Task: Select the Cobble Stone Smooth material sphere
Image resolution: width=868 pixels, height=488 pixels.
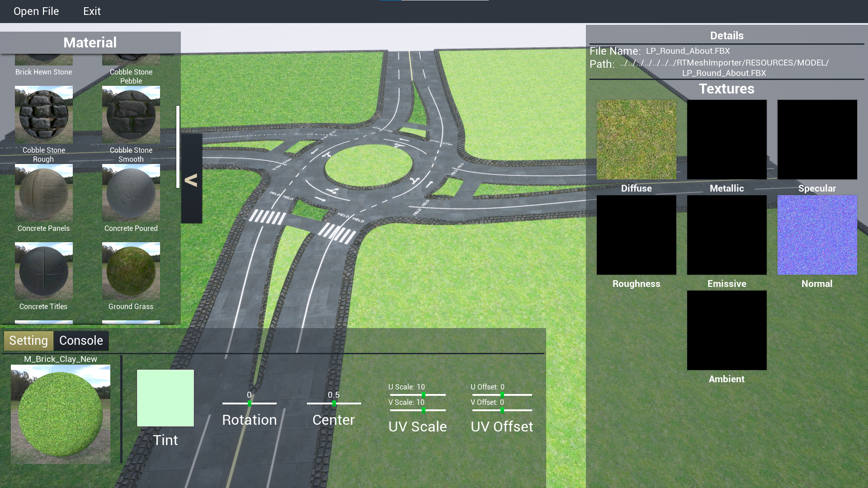Action: 131,114
